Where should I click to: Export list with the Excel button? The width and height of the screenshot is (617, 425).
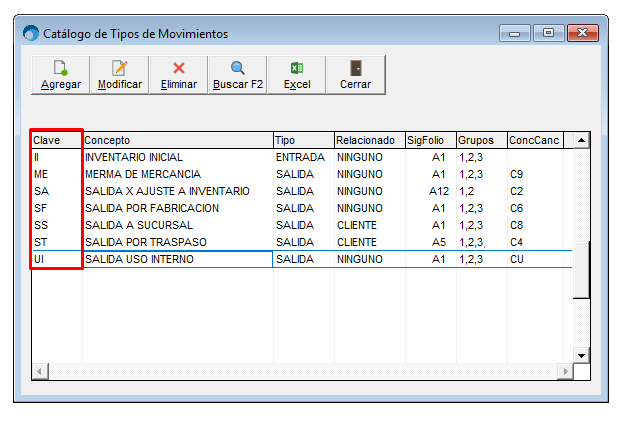pos(297,75)
